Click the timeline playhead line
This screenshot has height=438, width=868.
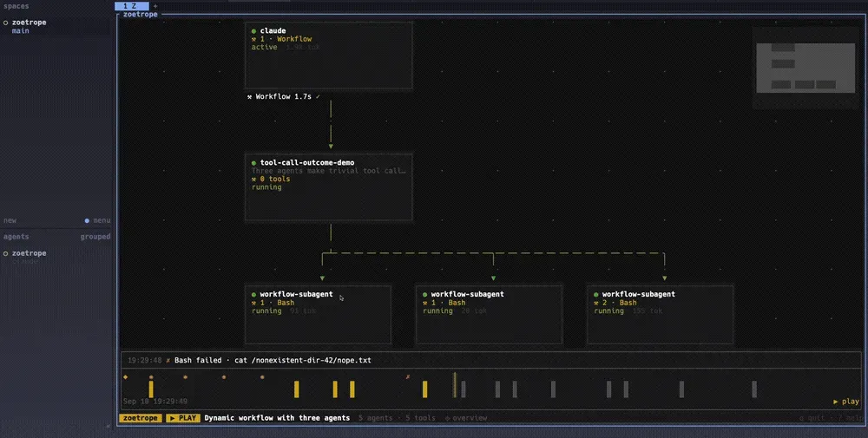pos(455,384)
